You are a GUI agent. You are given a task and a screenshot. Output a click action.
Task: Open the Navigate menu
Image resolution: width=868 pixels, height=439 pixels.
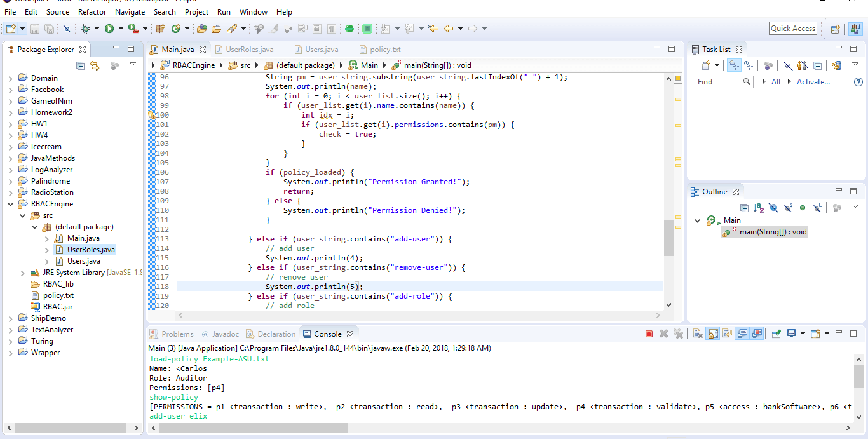coord(130,11)
